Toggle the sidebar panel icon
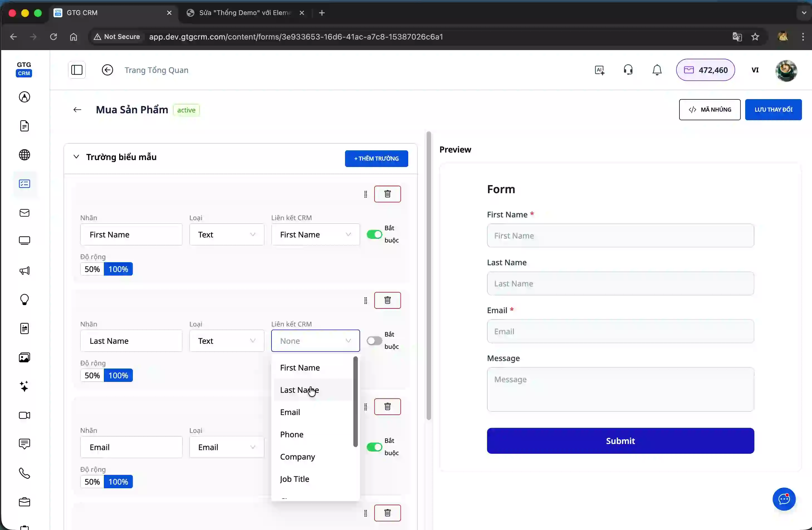This screenshot has width=812, height=530. tap(77, 70)
